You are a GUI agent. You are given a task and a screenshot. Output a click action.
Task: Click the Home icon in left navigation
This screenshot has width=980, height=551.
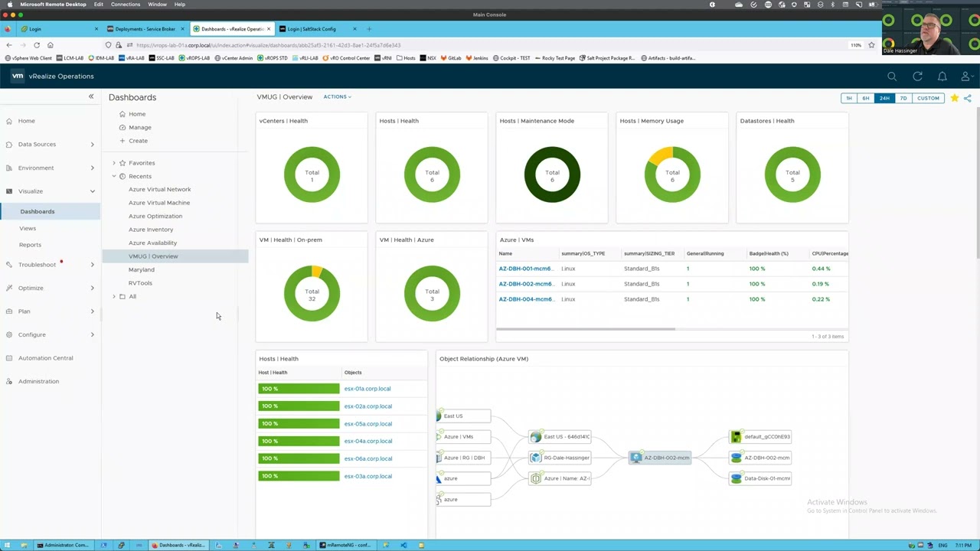click(8, 121)
